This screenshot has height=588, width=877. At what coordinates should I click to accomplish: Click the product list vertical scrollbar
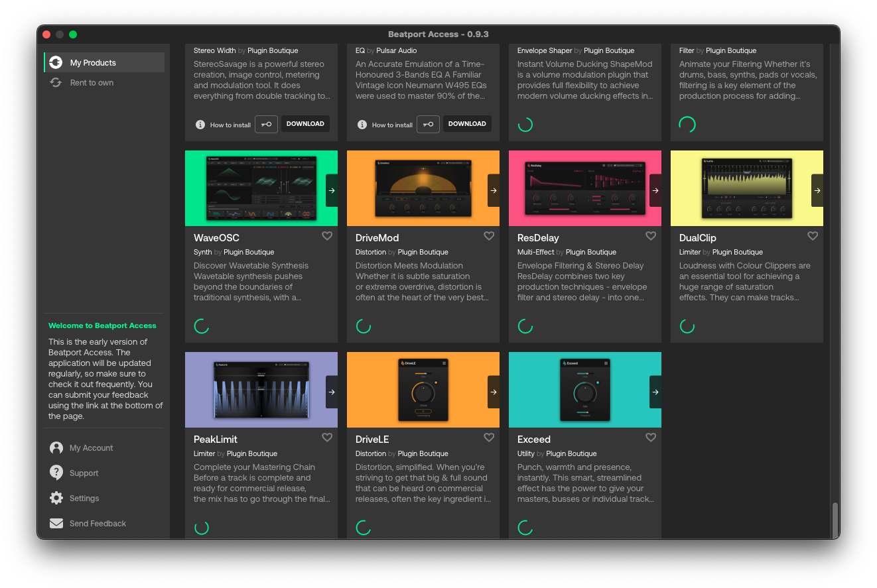[835, 520]
